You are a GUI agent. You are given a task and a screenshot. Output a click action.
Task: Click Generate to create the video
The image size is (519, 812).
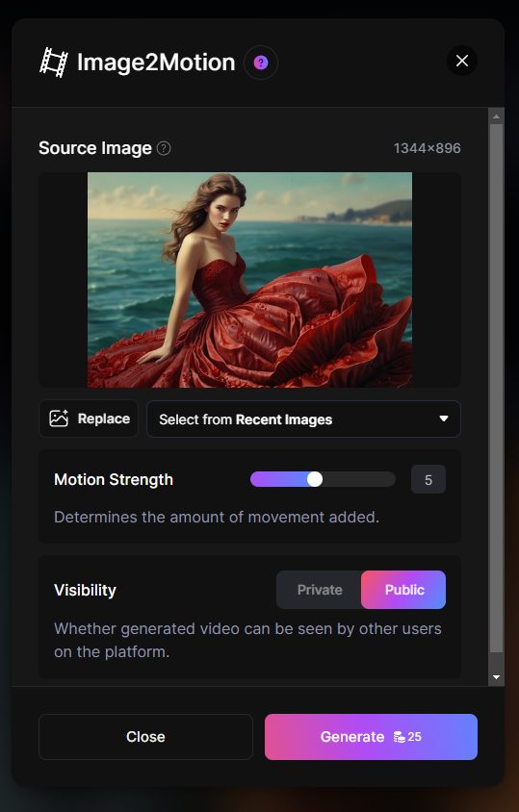pos(372,737)
